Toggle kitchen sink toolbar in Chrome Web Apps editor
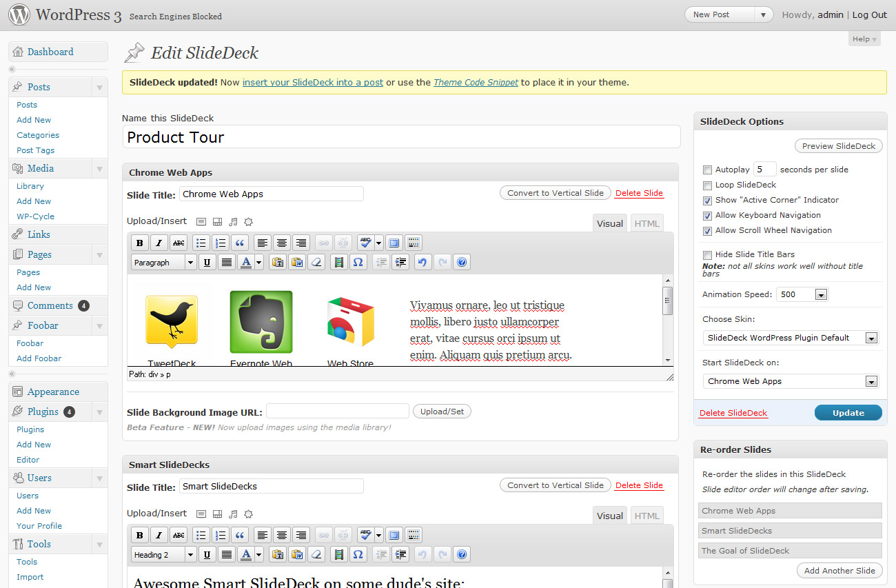The image size is (896, 588). pos(413,243)
